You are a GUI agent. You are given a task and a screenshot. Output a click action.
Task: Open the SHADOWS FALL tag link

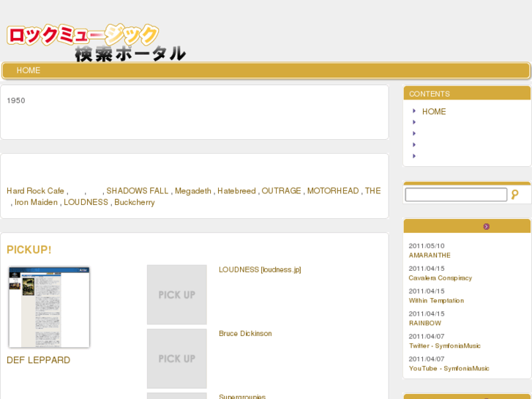[138, 191]
